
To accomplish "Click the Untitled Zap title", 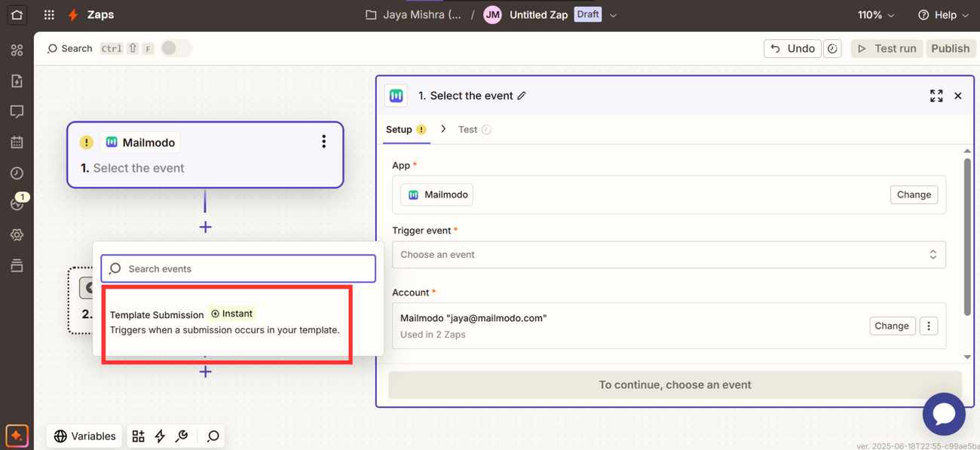I will (x=538, y=15).
